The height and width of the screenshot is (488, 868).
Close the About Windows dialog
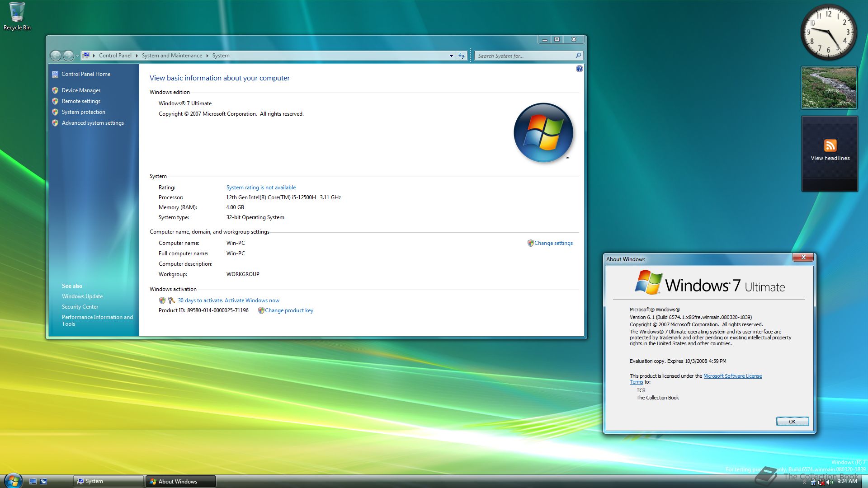[803, 257]
